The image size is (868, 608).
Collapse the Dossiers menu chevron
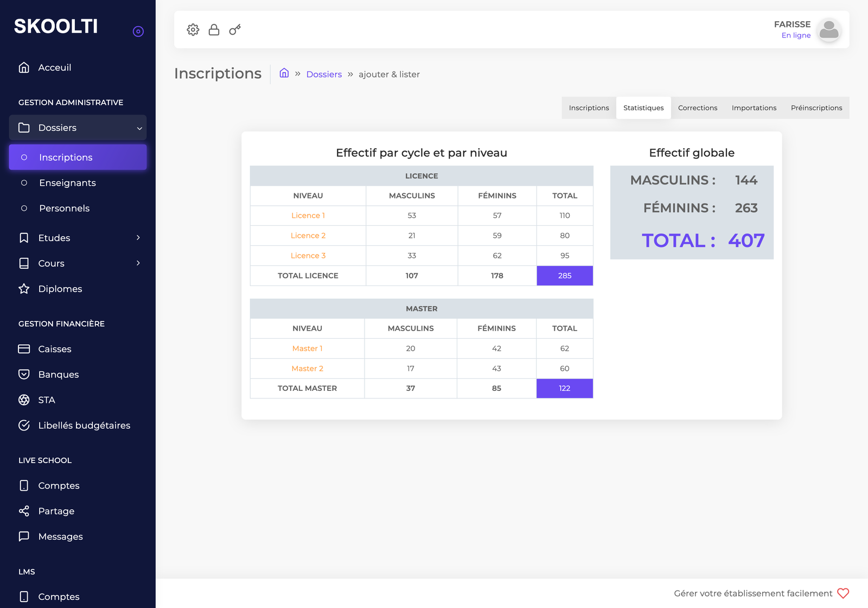(x=139, y=128)
